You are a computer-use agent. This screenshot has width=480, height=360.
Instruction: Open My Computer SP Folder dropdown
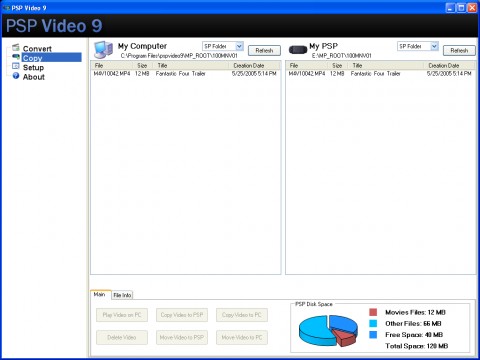coord(239,46)
